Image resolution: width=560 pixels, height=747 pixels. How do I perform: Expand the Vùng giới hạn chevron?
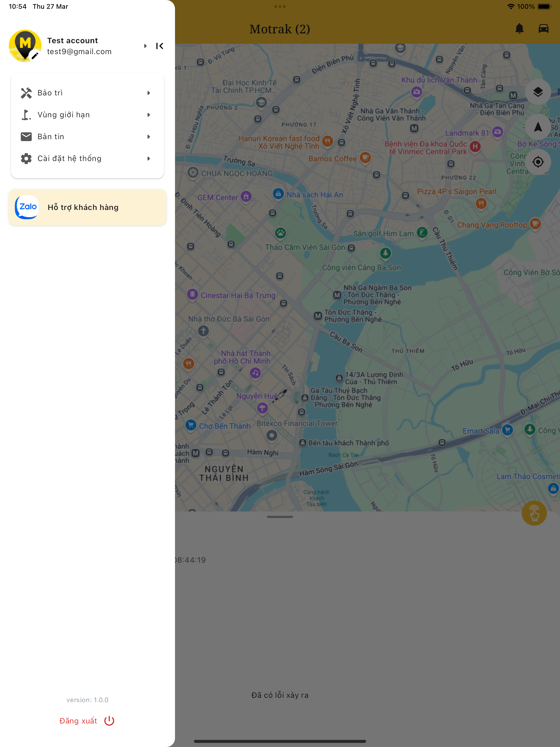coord(148,115)
